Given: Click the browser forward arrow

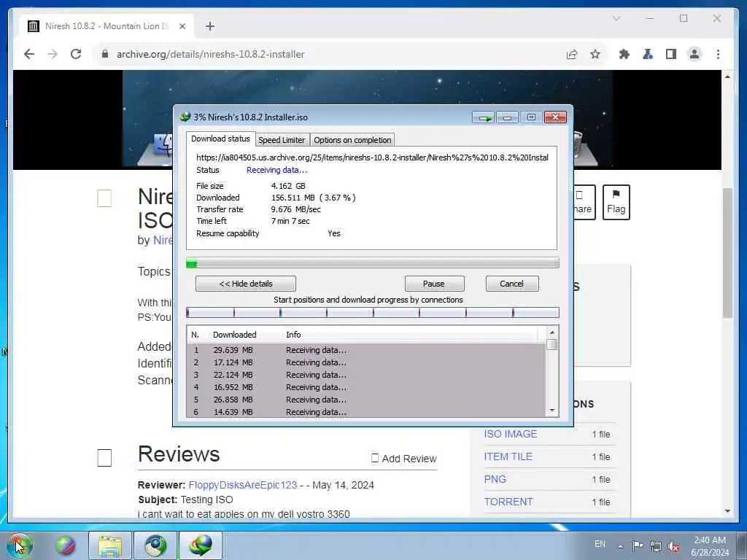Looking at the screenshot, I should tap(53, 54).
